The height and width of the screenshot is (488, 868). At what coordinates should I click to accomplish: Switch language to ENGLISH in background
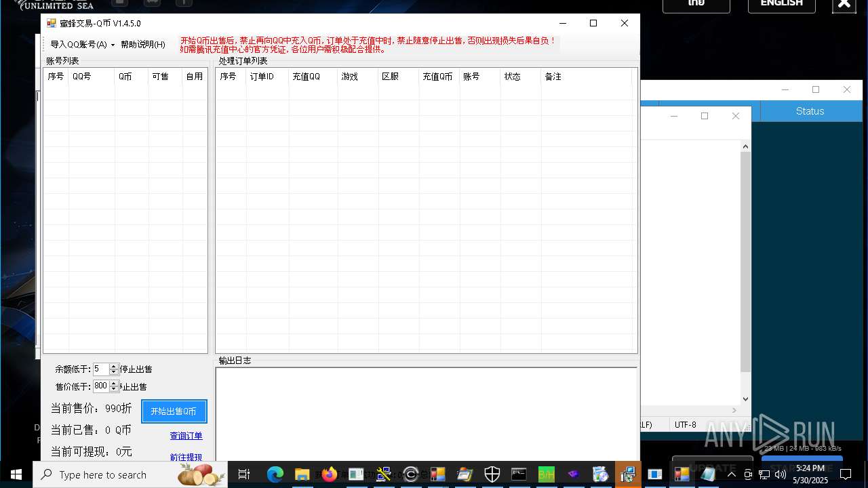[782, 4]
